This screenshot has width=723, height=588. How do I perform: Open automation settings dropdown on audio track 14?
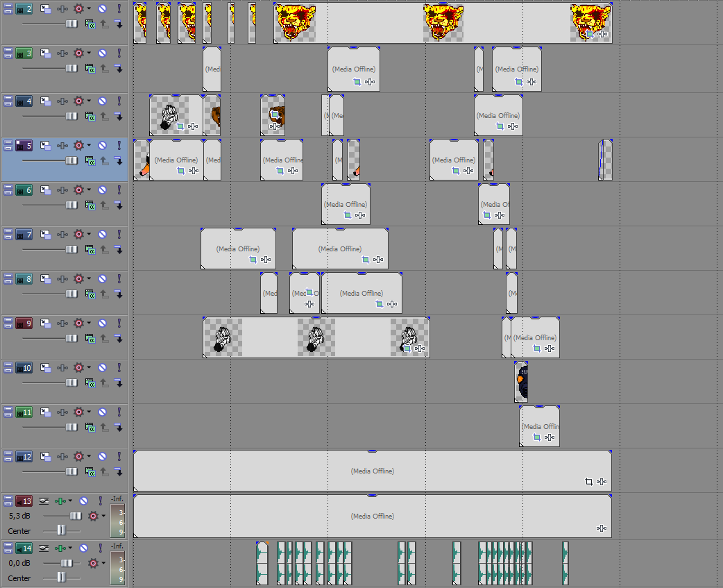click(103, 564)
